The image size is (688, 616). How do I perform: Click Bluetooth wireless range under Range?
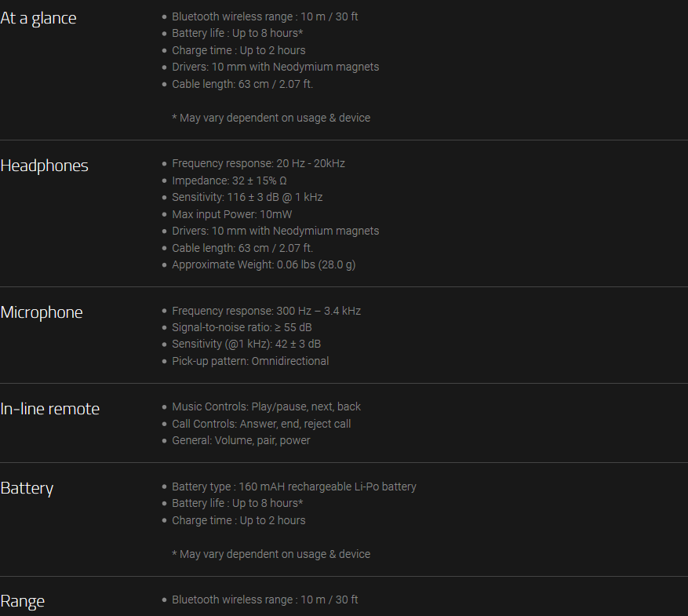coord(265,600)
